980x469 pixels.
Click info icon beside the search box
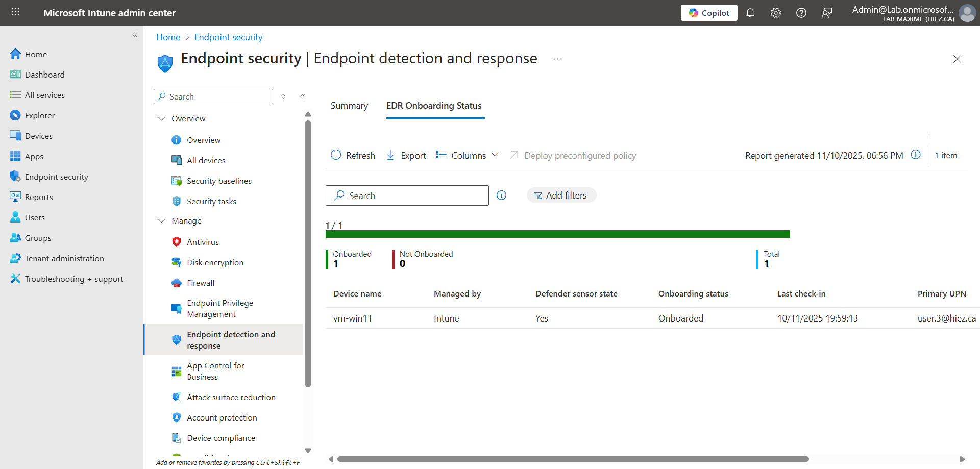coord(501,195)
